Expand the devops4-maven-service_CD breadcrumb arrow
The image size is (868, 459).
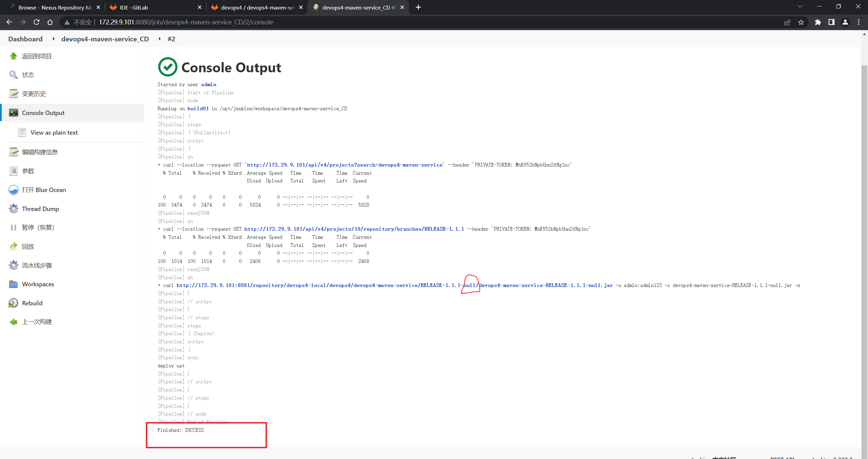pyautogui.click(x=160, y=39)
